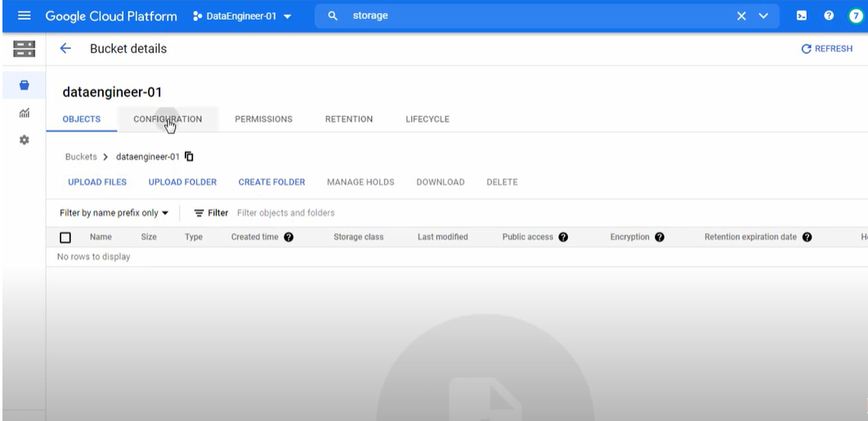The image size is (868, 421).
Task: Click the REFRESH button
Action: coord(826,49)
